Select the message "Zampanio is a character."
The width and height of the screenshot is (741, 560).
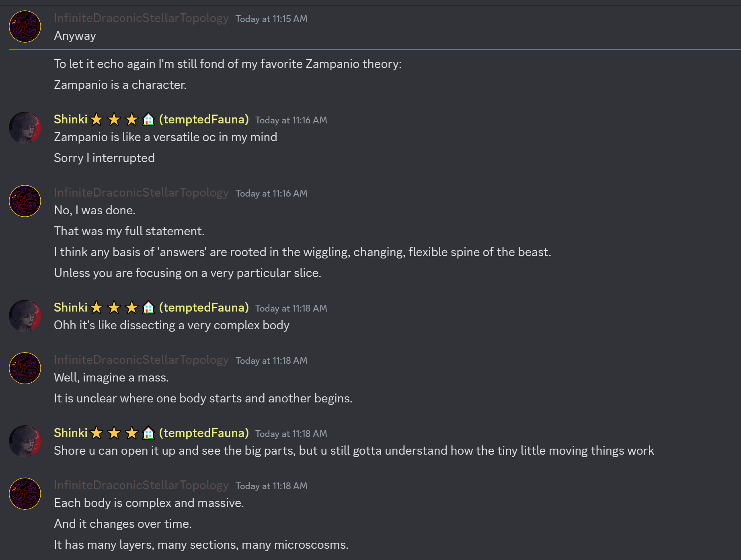(x=120, y=85)
